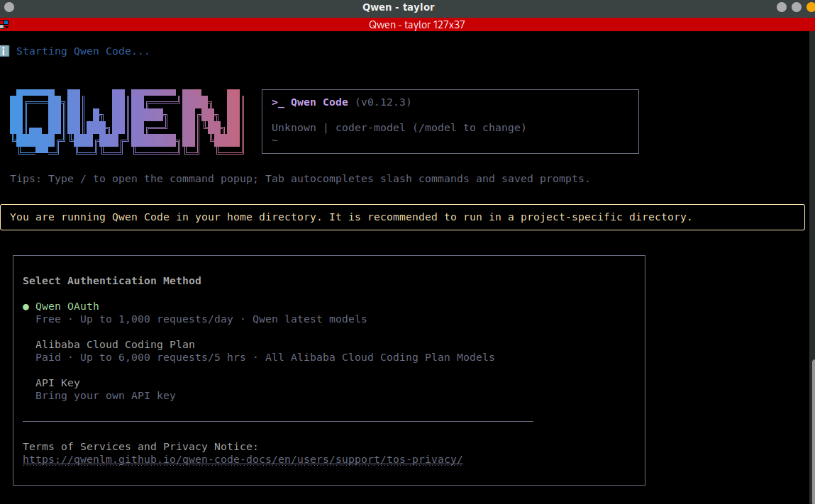Screen dimensions: 815x504
Task: Choose Alibaba Cloud Coding Plan option
Action: coord(115,345)
